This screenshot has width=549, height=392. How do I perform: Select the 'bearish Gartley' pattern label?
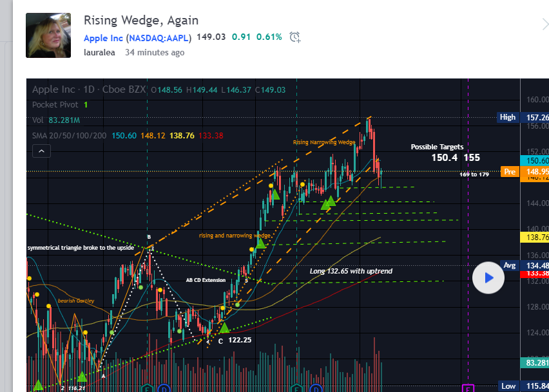coord(76,301)
